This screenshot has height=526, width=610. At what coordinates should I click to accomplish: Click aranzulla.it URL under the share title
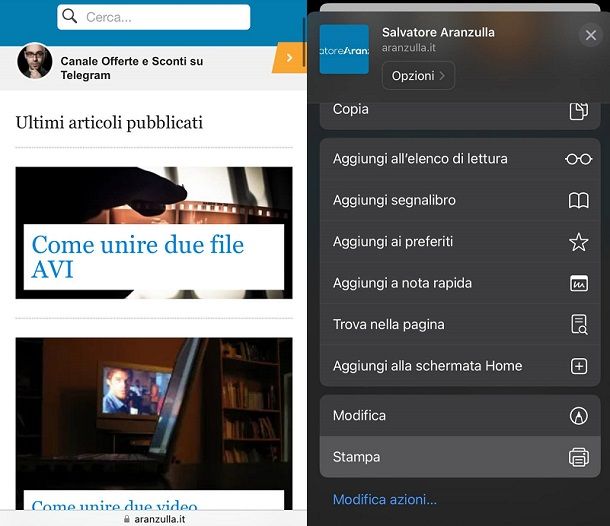408,48
